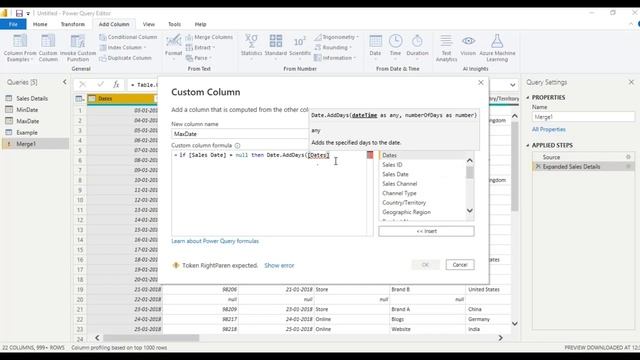Open the Information dropdown
Viewport: 640px width, 360px height.
335,58
